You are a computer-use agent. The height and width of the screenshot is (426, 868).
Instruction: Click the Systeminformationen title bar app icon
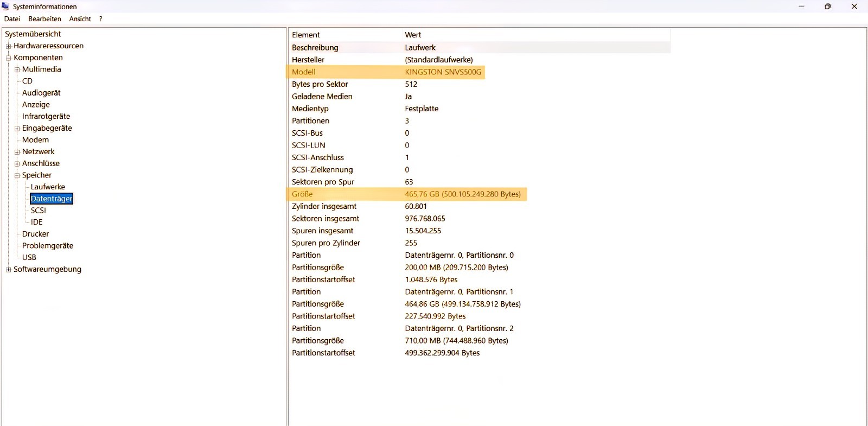coord(5,7)
